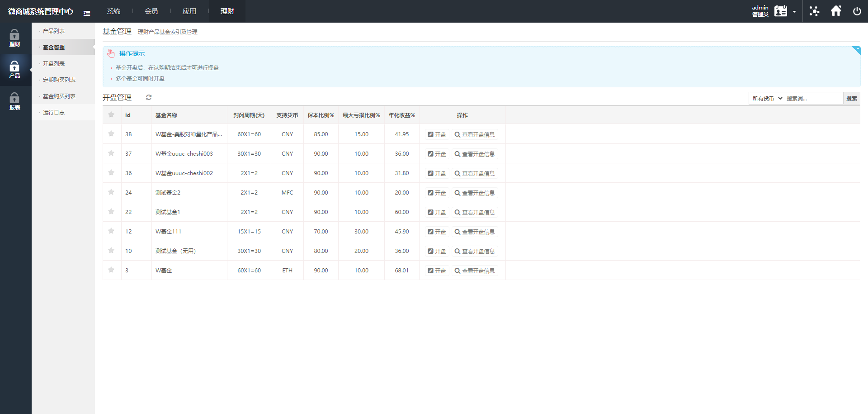Screen dimensions: 868x414
Task: Select the 理财 lock icon in sidebar
Action: pos(14,38)
